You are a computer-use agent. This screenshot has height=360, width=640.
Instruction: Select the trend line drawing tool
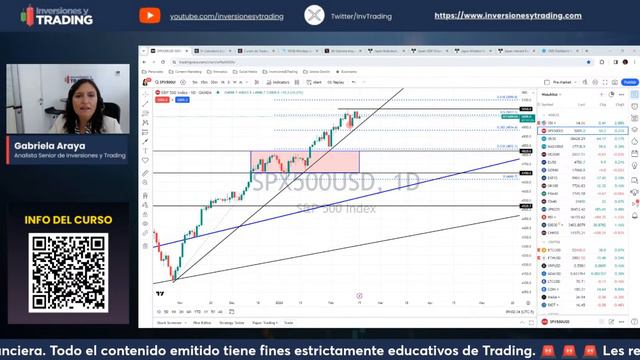coord(145,104)
